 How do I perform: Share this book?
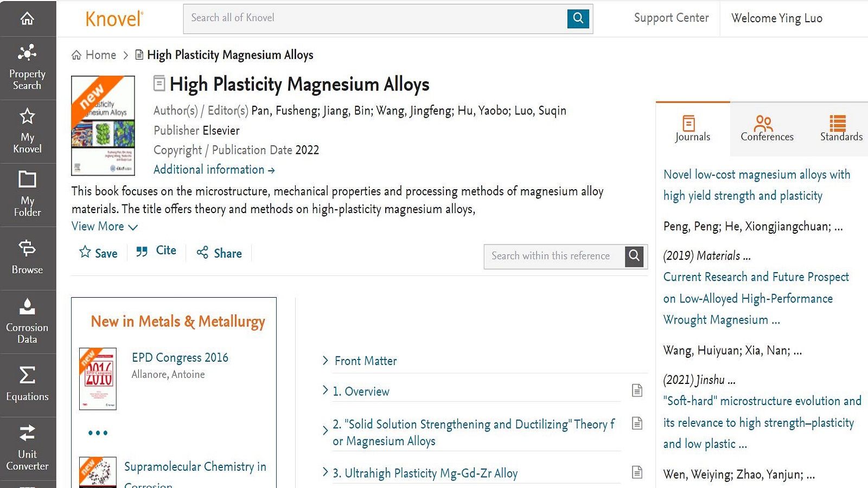click(x=219, y=253)
